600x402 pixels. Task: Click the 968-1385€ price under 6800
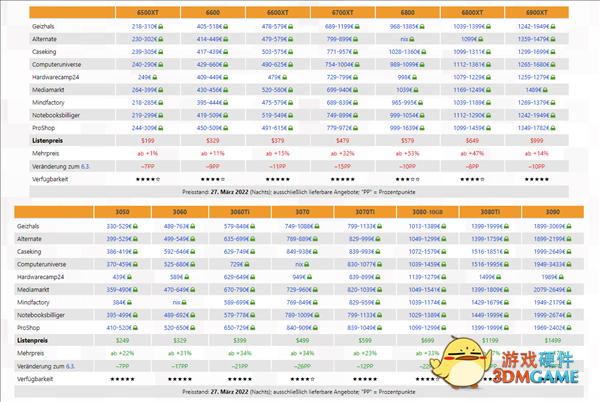coord(405,26)
